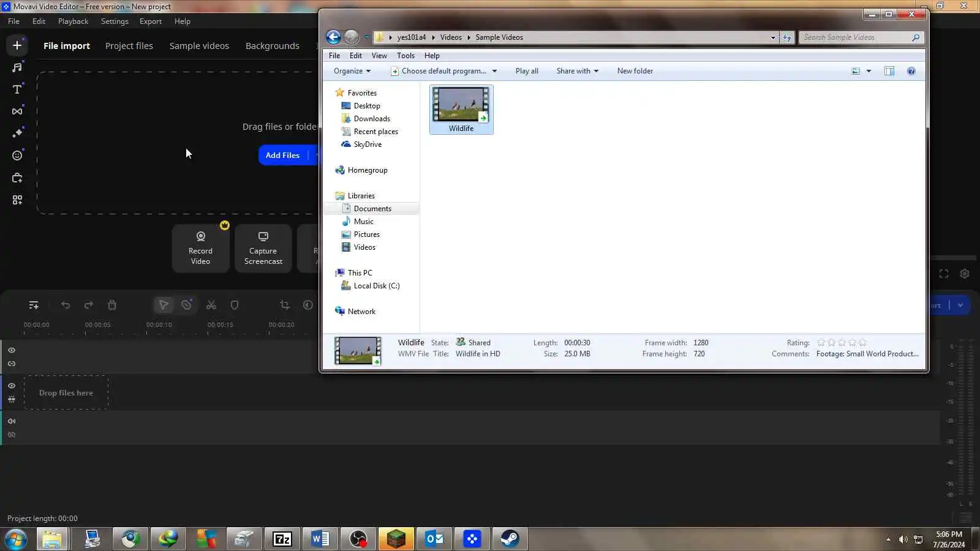Select Pictures library in navigation pane

(367, 234)
